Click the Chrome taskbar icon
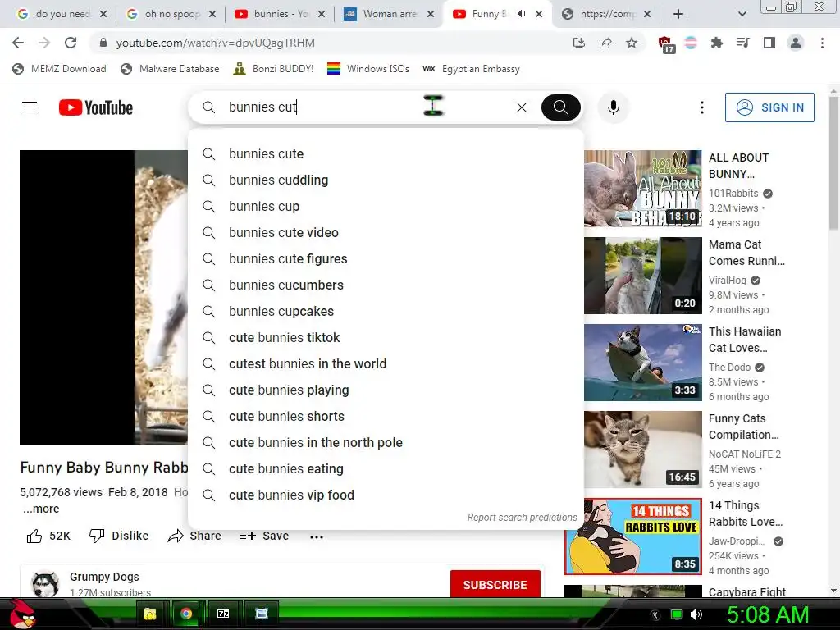The width and height of the screenshot is (840, 630). point(186,614)
